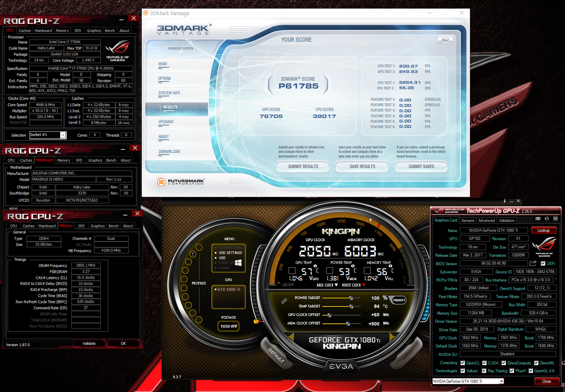
Task: Switch to the Advanced tab in GPU-Z
Action: coord(486,220)
